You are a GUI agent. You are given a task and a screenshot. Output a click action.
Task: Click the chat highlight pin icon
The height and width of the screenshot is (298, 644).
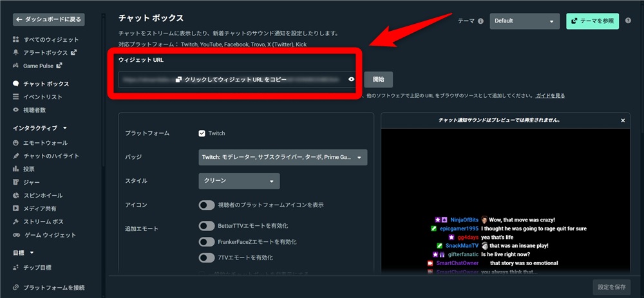16,156
